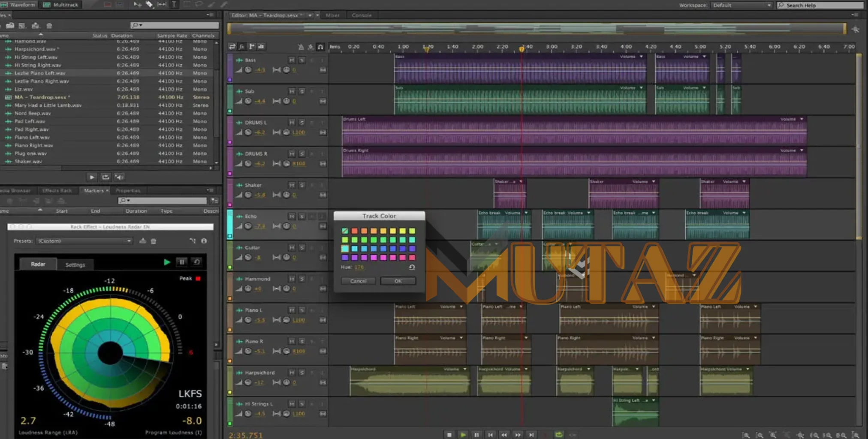Image resolution: width=868 pixels, height=439 pixels.
Task: Click OK in Track Color dialog
Action: click(x=398, y=281)
